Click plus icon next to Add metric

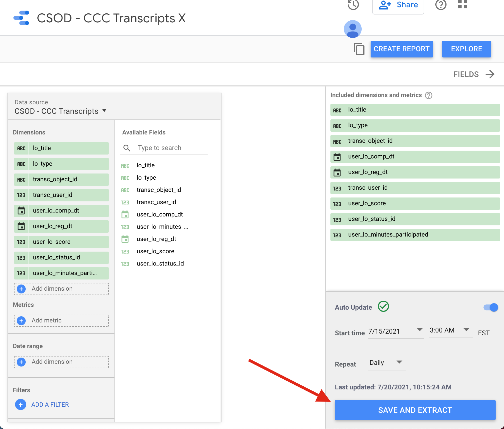[x=21, y=321]
